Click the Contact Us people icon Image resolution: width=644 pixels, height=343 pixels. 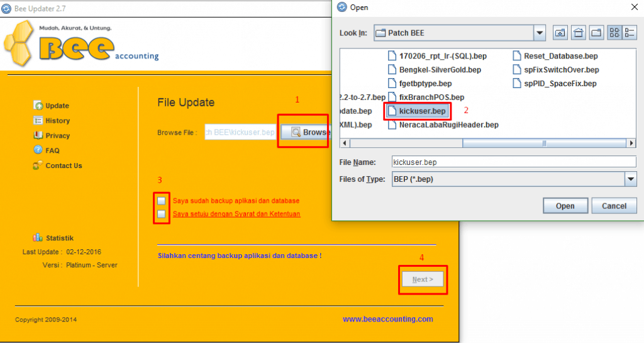(37, 165)
